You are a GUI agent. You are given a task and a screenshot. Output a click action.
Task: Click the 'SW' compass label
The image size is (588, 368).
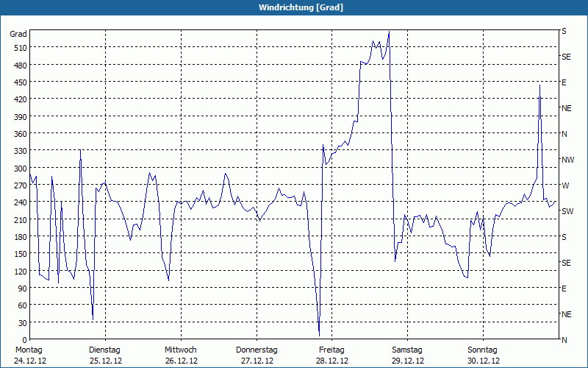pos(567,211)
